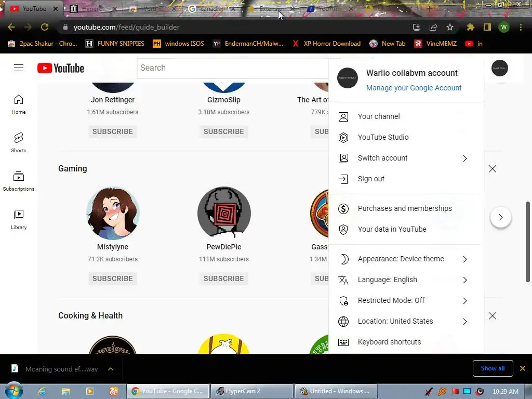Open the Moaning sound wav download
The height and width of the screenshot is (399, 532).
tap(56, 369)
